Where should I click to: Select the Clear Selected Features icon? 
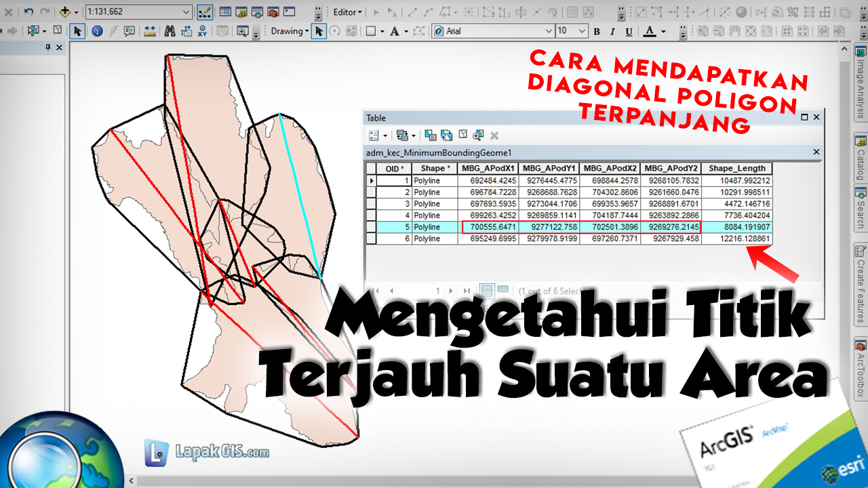(x=58, y=30)
